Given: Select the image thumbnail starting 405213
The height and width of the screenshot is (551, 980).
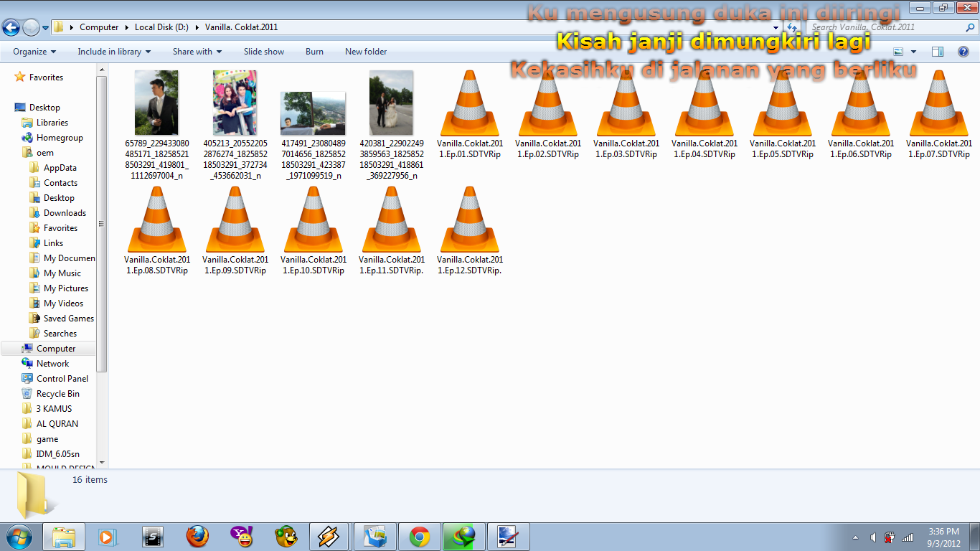Looking at the screenshot, I should pyautogui.click(x=235, y=125).
